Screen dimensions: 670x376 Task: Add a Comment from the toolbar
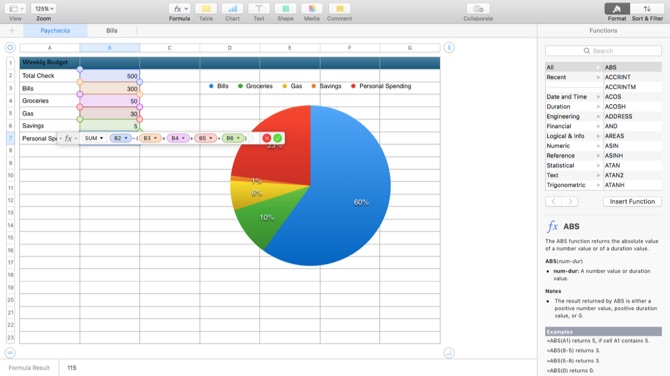pyautogui.click(x=340, y=9)
